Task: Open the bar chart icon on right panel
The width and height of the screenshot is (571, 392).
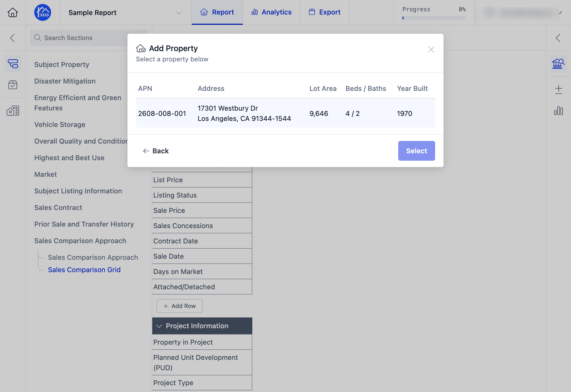Action: click(x=558, y=111)
